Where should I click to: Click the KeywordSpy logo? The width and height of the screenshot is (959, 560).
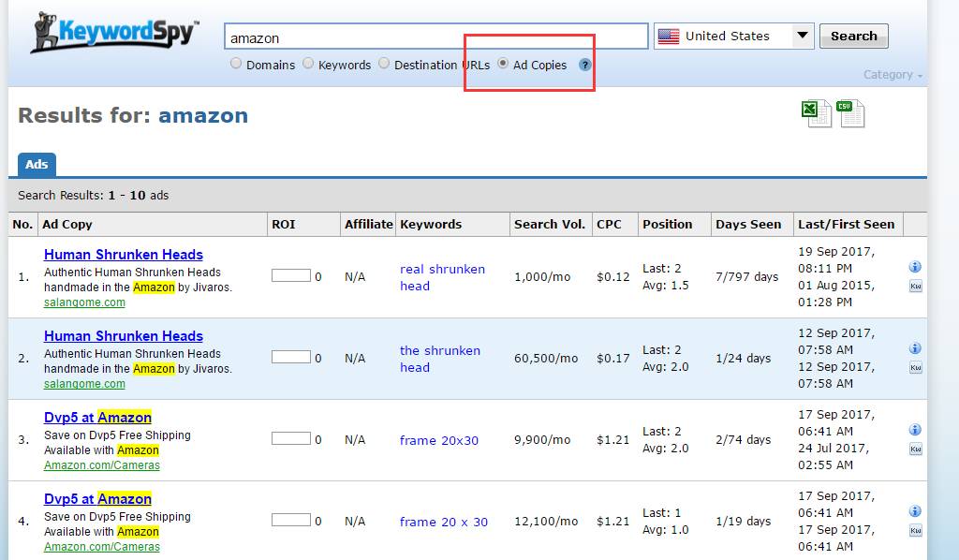(x=115, y=32)
